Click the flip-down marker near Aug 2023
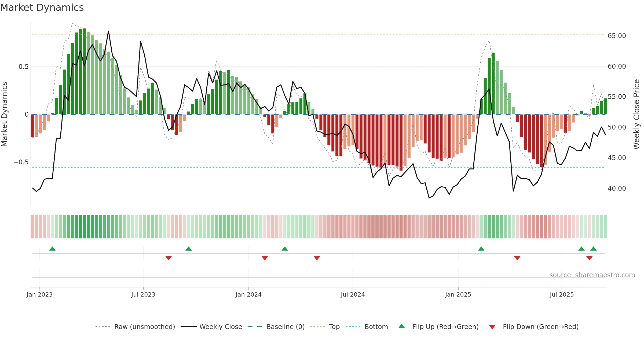This screenshot has height=362, width=644. [169, 258]
